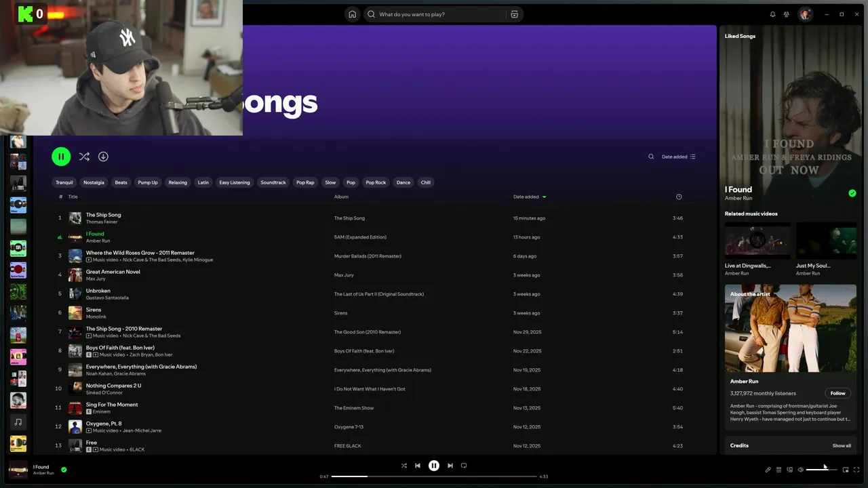Filter by the Beats chip
This screenshot has height=488, width=868.
(x=121, y=182)
